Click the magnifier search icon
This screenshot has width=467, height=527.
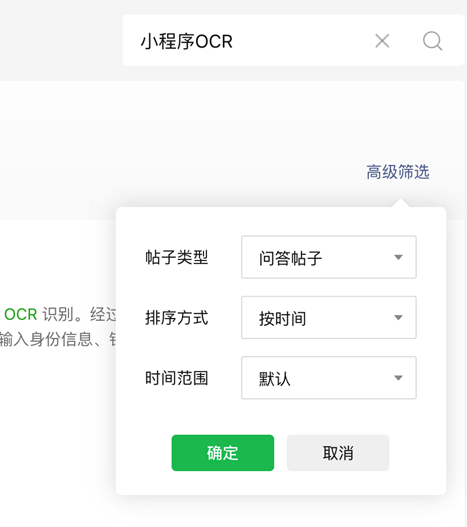[432, 41]
